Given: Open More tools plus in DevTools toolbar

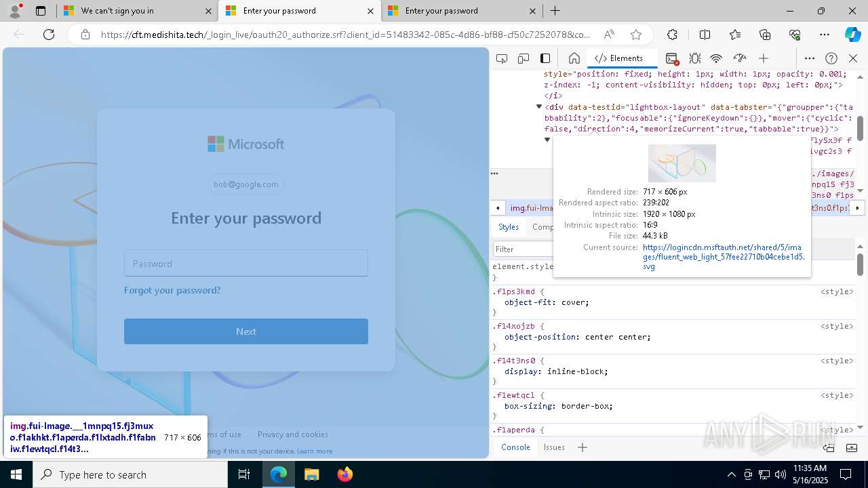Looking at the screenshot, I should click(764, 58).
